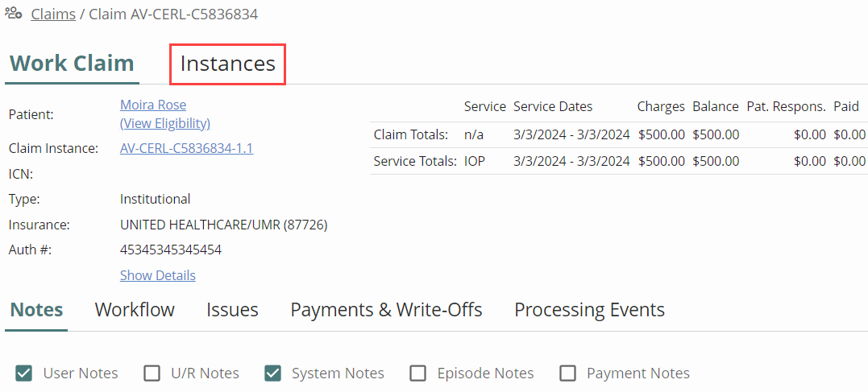This screenshot has height=392, width=868.
Task: Open the Workflow tab
Action: [135, 310]
